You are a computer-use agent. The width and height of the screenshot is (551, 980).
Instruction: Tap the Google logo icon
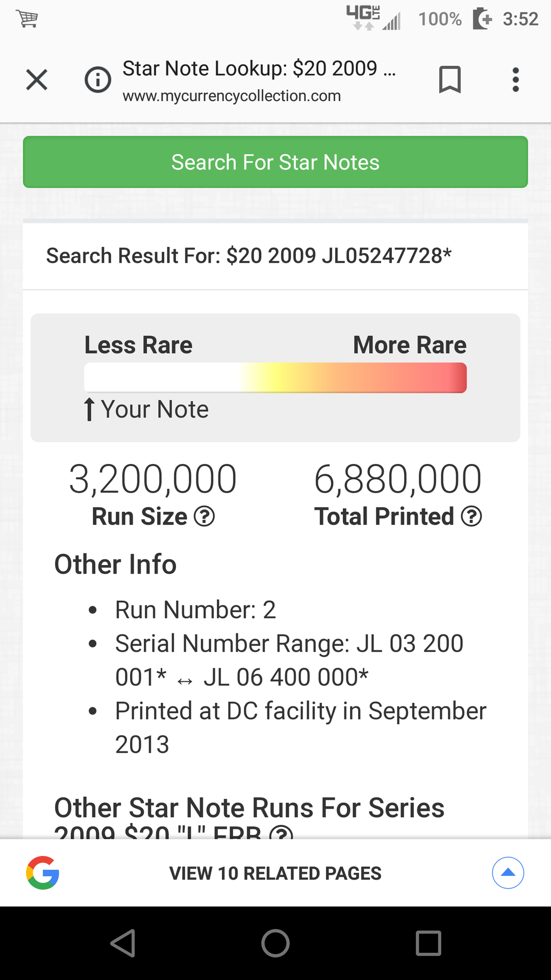pyautogui.click(x=43, y=873)
